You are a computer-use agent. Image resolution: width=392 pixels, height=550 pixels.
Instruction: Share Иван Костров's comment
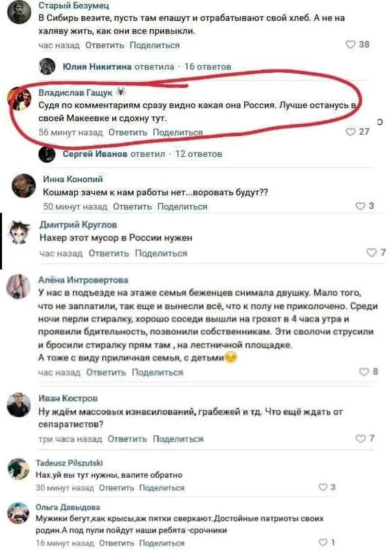(x=178, y=439)
